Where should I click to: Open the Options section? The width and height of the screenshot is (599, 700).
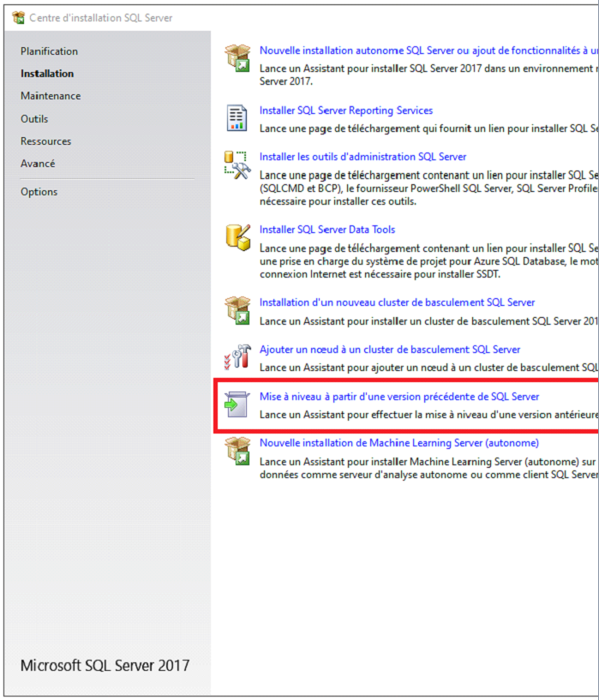pyautogui.click(x=39, y=192)
